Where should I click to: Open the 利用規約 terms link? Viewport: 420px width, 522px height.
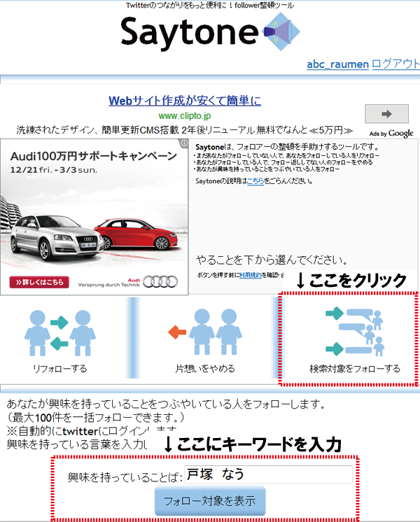click(x=251, y=275)
